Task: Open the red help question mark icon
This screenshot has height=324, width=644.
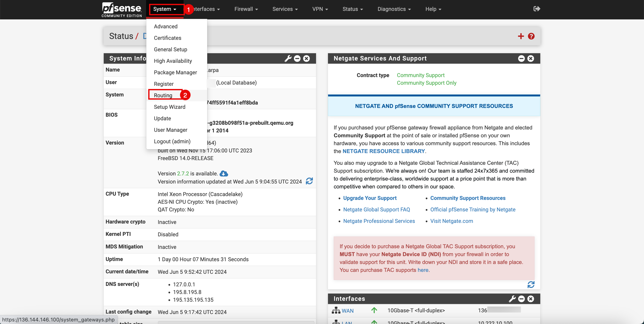Action: [x=531, y=36]
